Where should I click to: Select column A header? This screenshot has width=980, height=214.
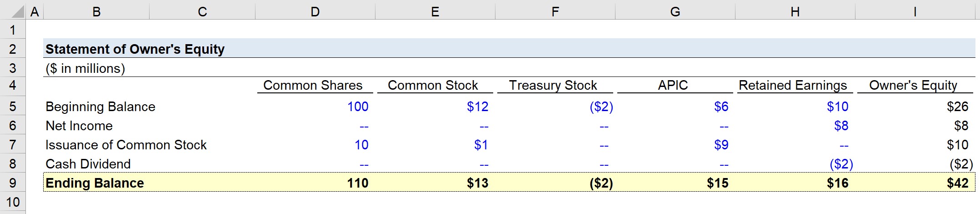point(35,11)
